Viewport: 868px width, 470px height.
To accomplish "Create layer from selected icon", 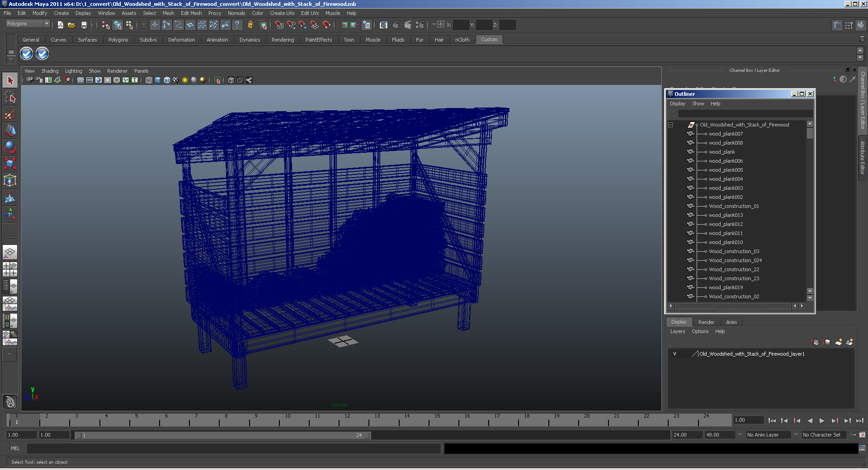I will (x=849, y=342).
